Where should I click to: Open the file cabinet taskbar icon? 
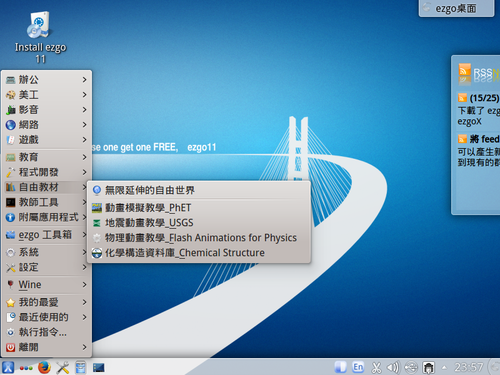coord(80,367)
